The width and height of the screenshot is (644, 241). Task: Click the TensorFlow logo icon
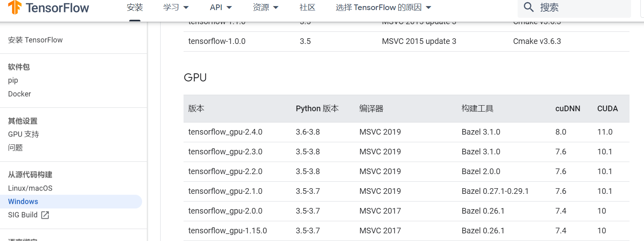click(x=15, y=7)
